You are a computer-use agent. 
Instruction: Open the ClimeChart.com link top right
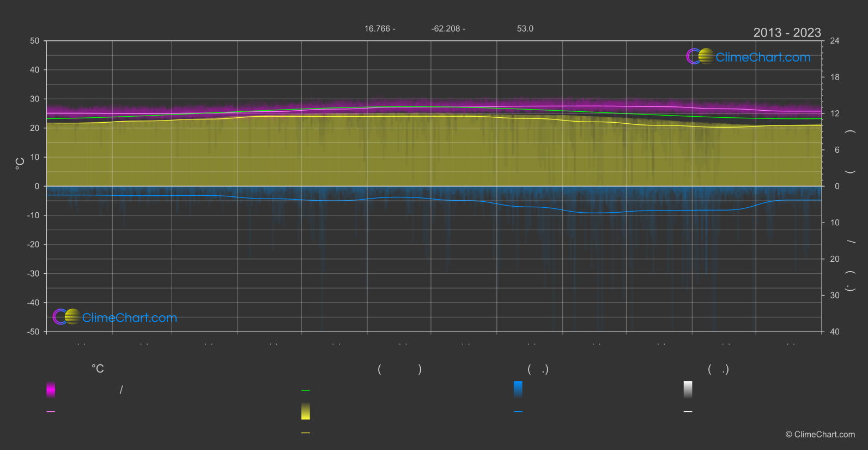[x=763, y=57]
